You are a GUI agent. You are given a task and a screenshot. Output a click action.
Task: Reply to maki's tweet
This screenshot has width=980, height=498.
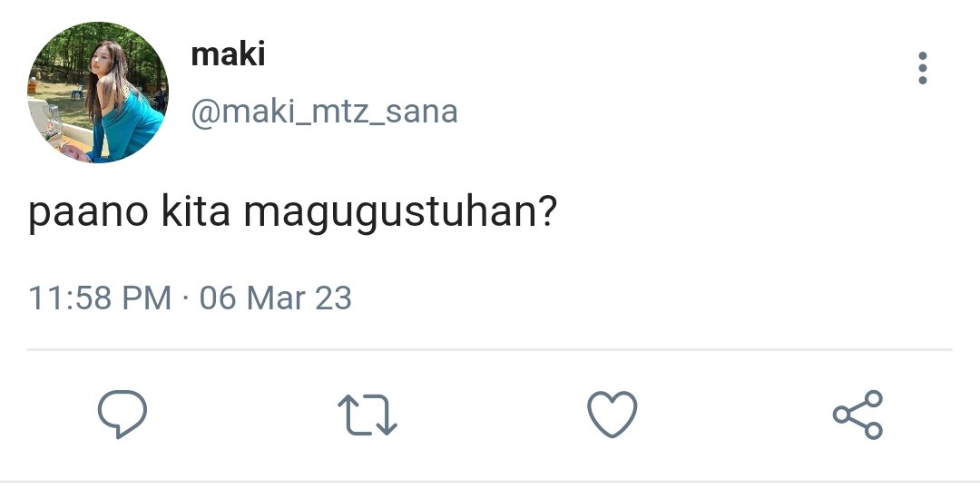[x=122, y=414]
